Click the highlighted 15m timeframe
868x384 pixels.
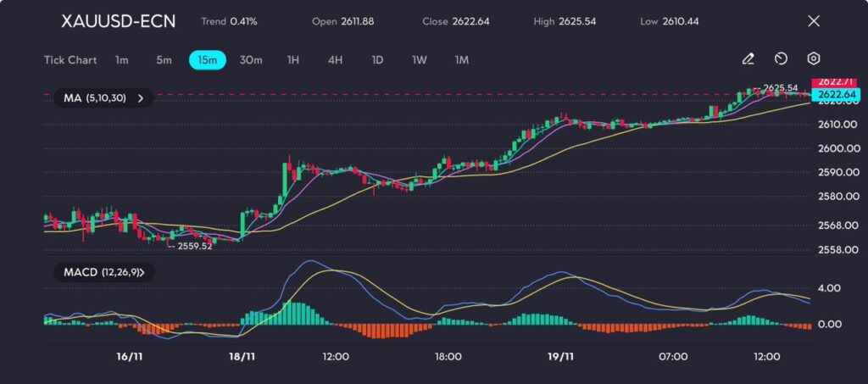point(207,60)
